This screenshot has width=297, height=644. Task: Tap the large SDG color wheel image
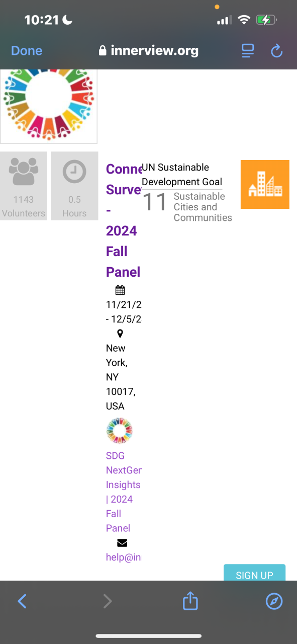tap(48, 106)
